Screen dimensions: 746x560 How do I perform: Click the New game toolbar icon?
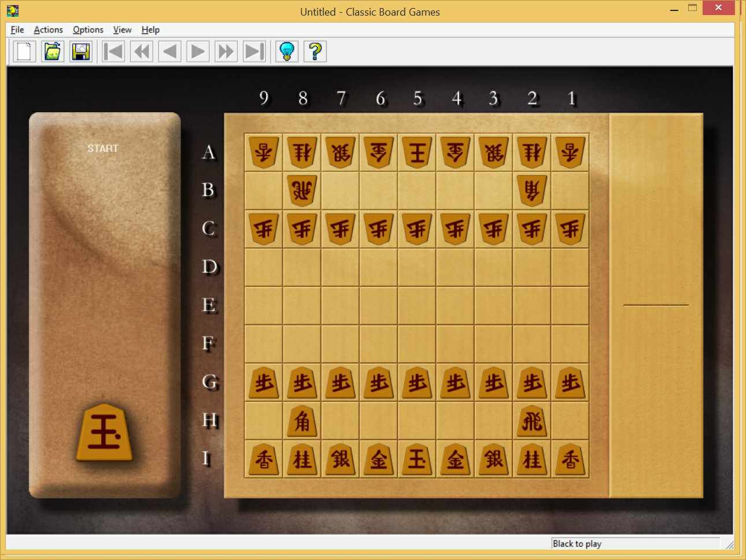pyautogui.click(x=24, y=51)
